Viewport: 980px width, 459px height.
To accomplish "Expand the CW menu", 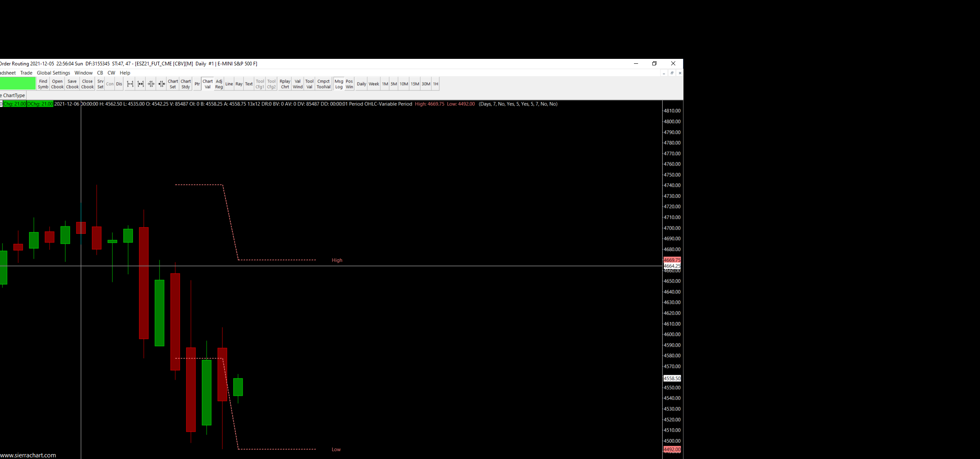I will coord(111,73).
